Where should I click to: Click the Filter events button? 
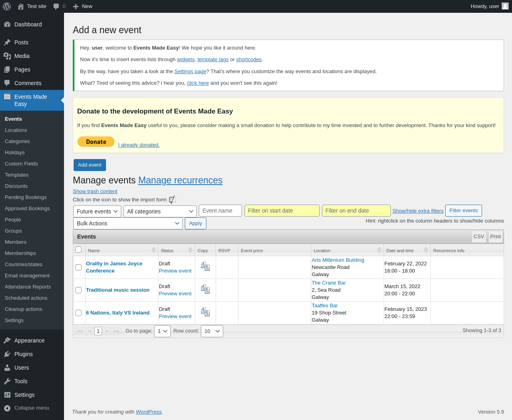point(464,211)
